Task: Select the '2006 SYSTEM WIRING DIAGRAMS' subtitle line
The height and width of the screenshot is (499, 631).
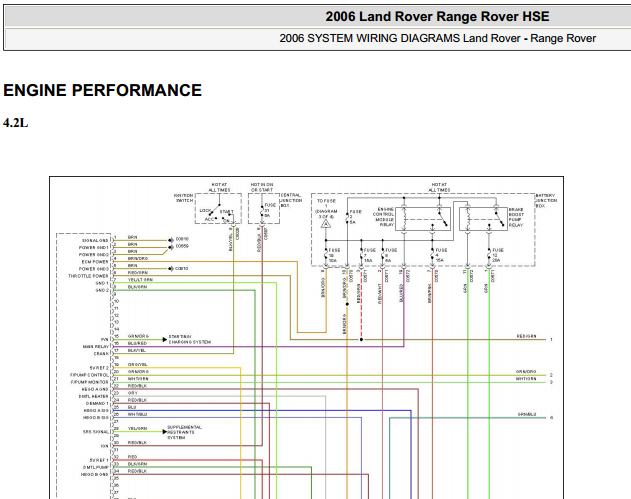Action: click(x=437, y=38)
